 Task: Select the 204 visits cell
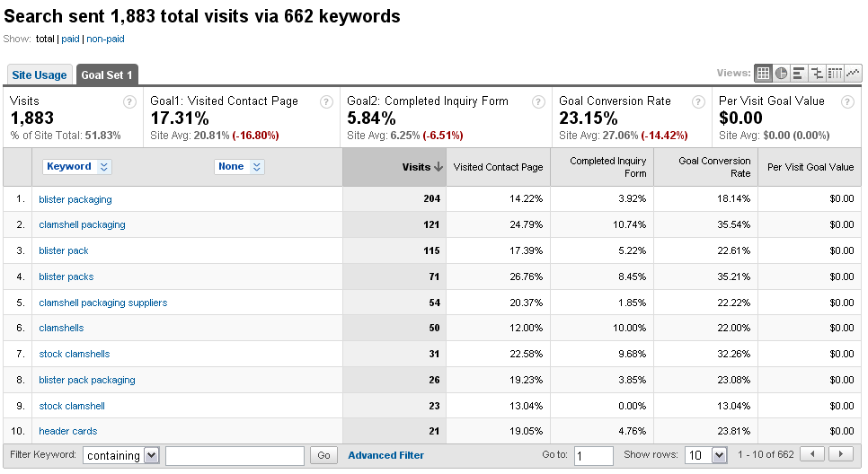point(394,198)
